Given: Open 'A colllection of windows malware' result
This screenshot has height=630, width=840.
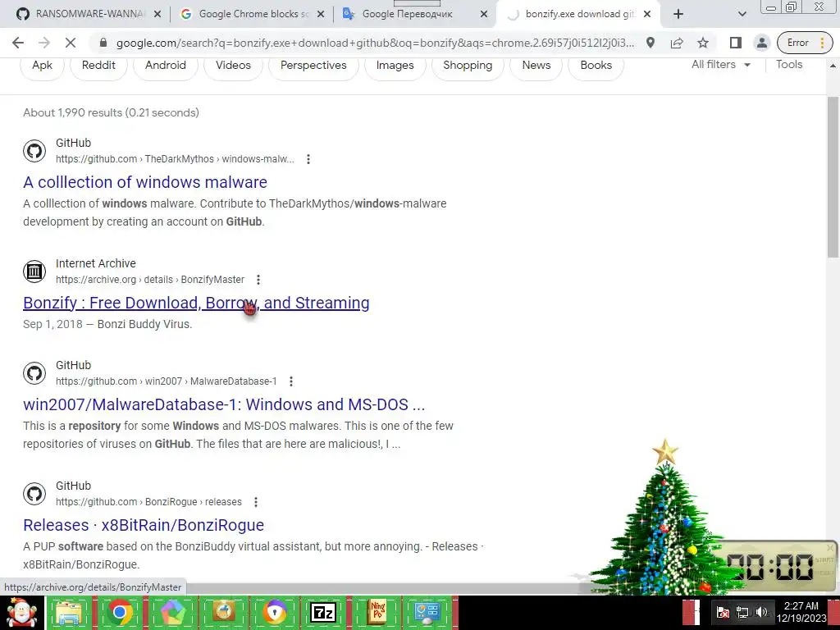Looking at the screenshot, I should tap(145, 182).
